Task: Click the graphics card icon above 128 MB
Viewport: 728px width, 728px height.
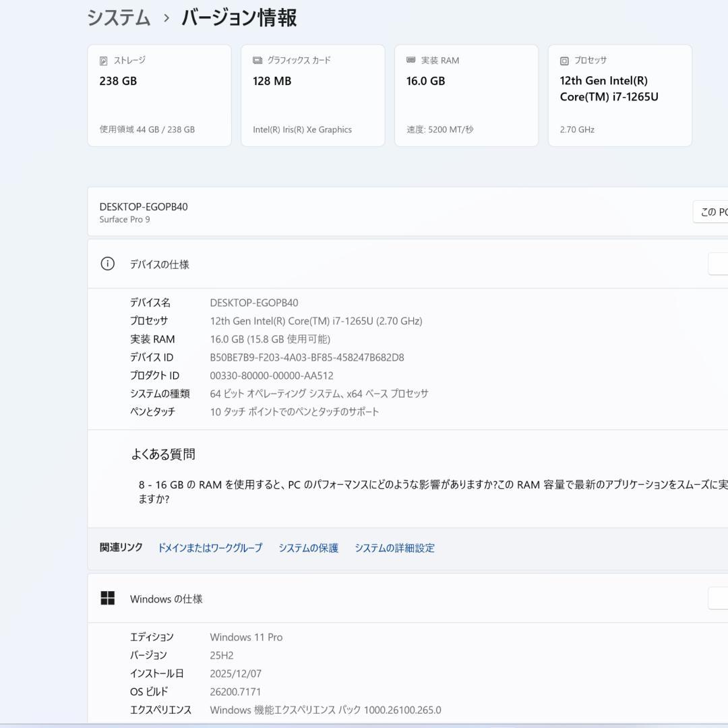Action: pyautogui.click(x=255, y=61)
